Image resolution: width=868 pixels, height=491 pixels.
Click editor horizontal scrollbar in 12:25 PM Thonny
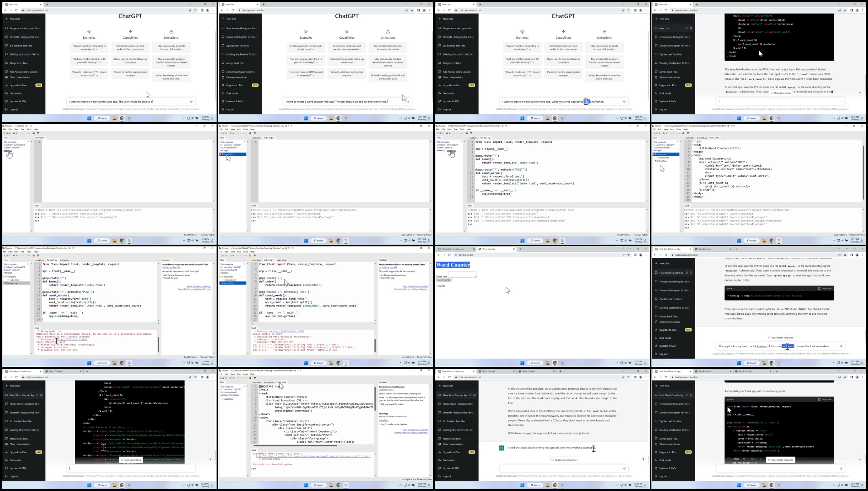pos(295,446)
